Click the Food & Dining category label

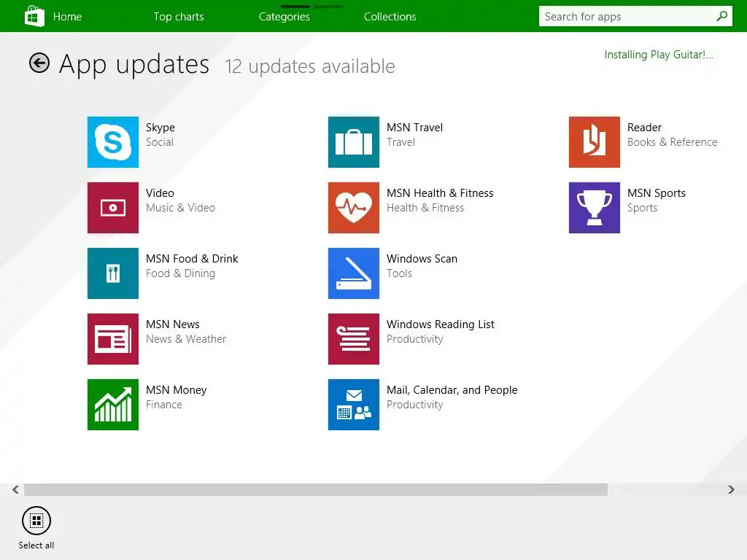(180, 274)
